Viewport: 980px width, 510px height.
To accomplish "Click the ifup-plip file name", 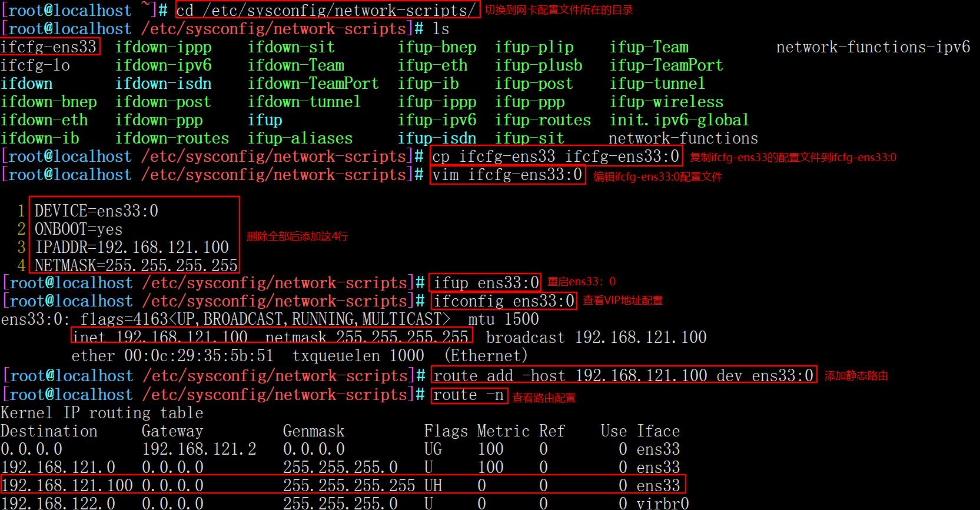I will pos(534,47).
